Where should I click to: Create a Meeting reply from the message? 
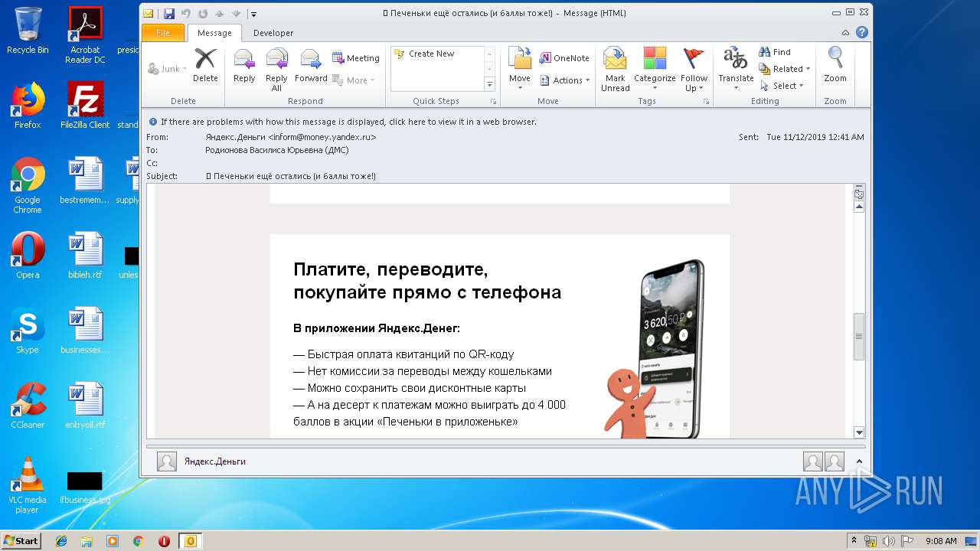coord(356,58)
